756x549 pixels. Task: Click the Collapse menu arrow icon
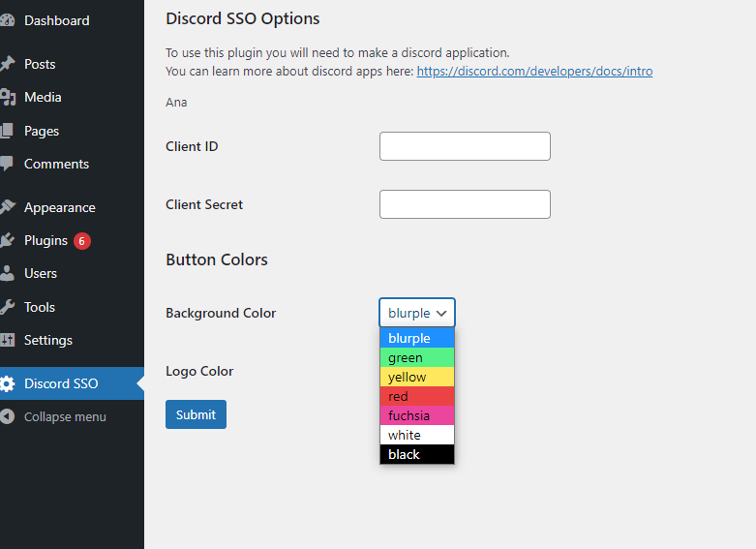7,416
